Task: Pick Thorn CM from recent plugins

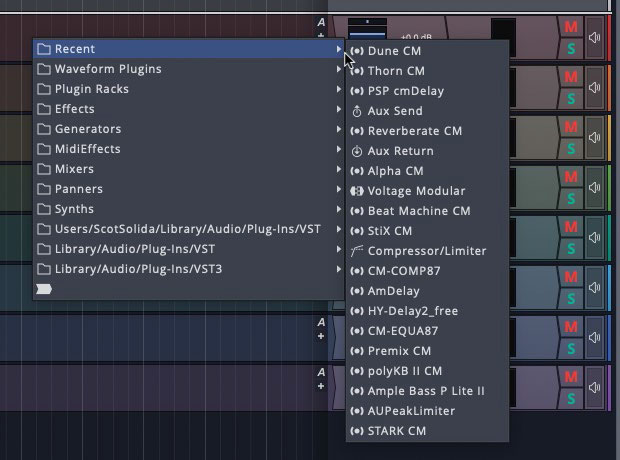Action: [427, 71]
